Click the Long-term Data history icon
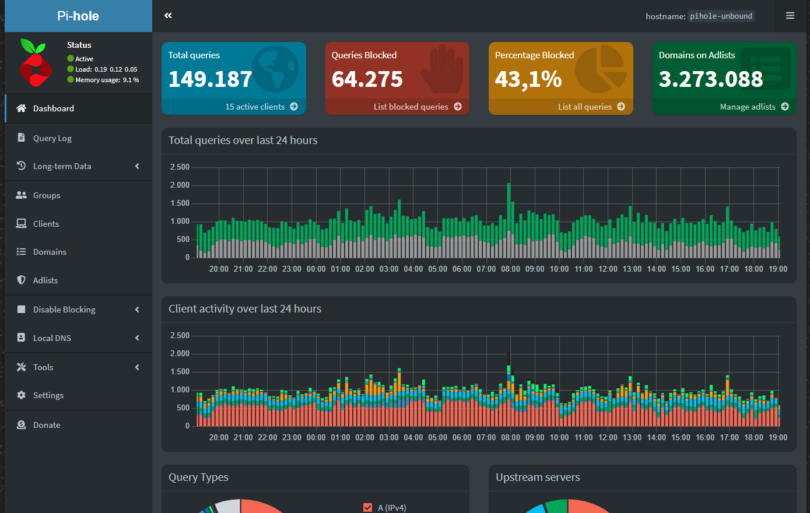 (x=21, y=166)
